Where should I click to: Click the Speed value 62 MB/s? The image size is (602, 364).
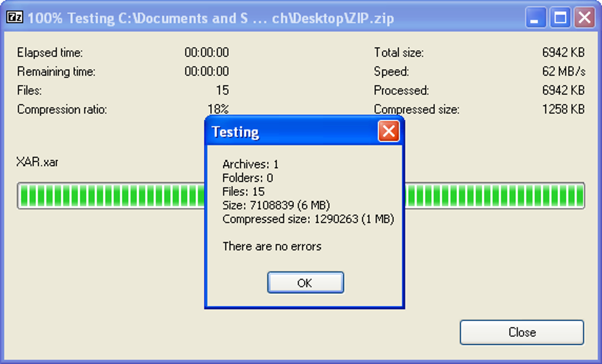click(x=564, y=71)
